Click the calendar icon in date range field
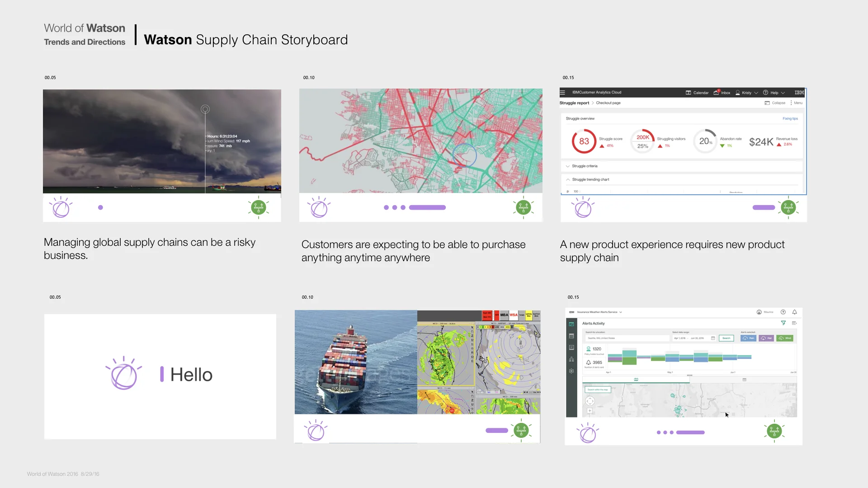The height and width of the screenshot is (488, 868). click(713, 338)
